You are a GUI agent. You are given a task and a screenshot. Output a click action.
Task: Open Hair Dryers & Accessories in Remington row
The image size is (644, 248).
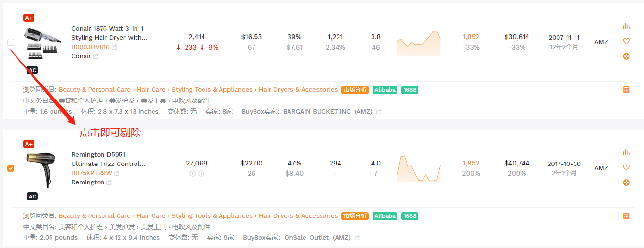pos(298,216)
